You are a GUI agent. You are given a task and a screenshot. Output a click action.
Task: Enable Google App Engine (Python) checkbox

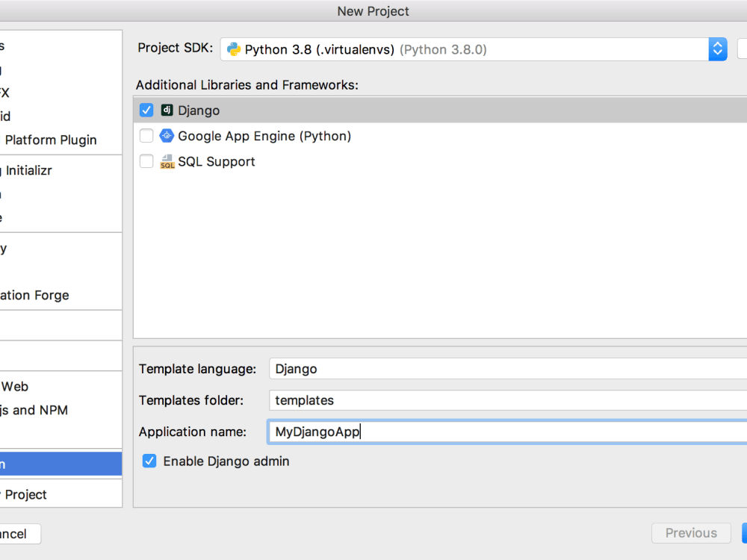[x=146, y=136]
